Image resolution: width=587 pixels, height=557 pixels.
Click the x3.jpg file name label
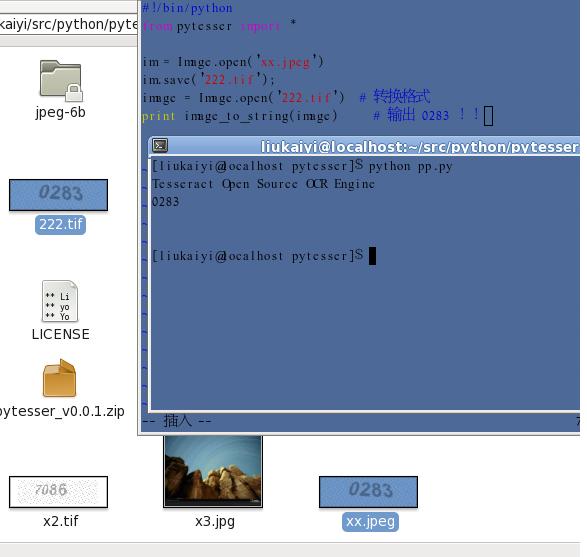point(215,521)
